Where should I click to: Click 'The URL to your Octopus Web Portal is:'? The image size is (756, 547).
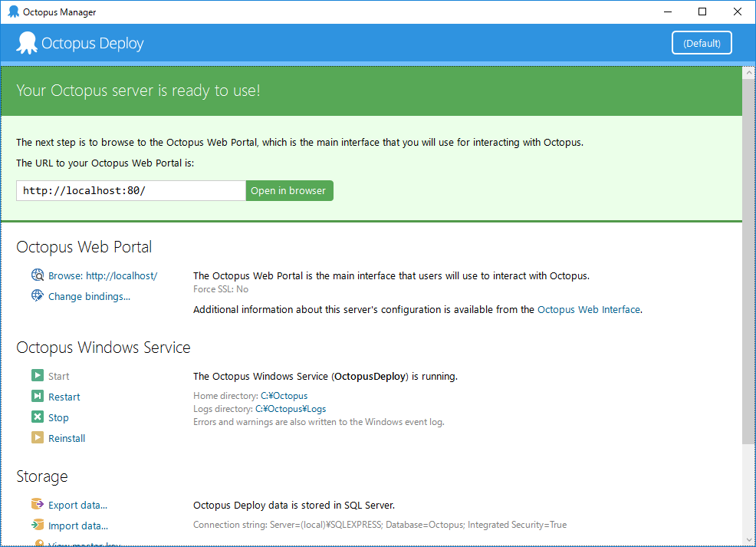[x=105, y=163]
